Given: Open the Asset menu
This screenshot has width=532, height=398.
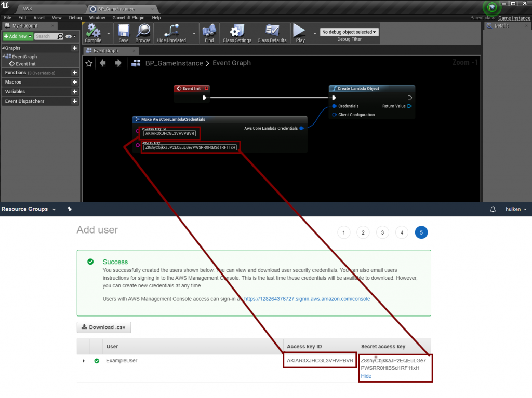Looking at the screenshot, I should point(39,18).
